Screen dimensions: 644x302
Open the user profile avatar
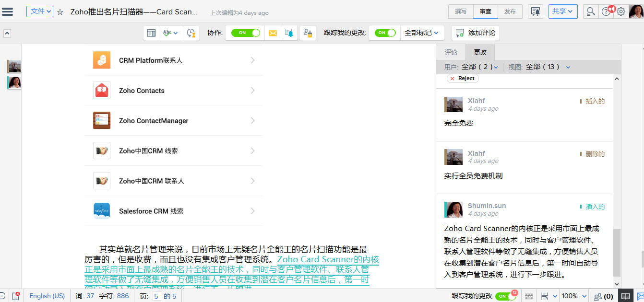pos(636,12)
